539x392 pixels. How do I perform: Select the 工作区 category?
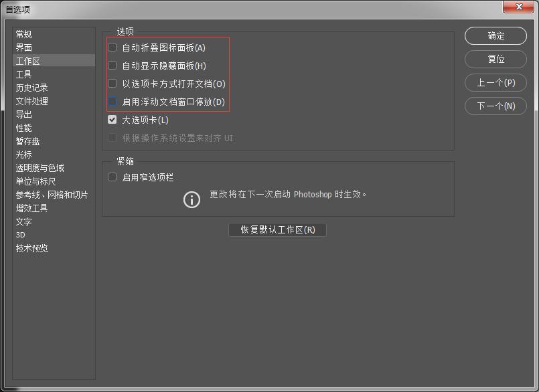click(x=54, y=61)
